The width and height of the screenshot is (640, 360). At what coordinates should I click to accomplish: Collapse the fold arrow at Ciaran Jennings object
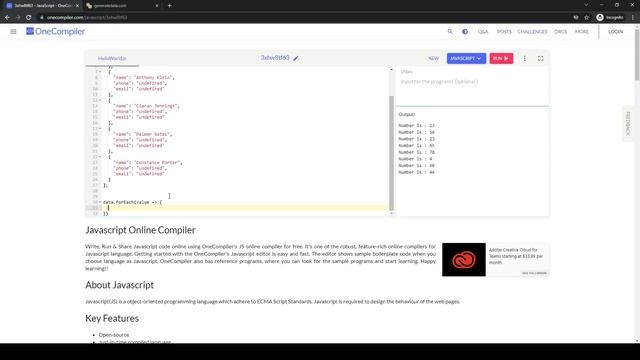coord(100,100)
